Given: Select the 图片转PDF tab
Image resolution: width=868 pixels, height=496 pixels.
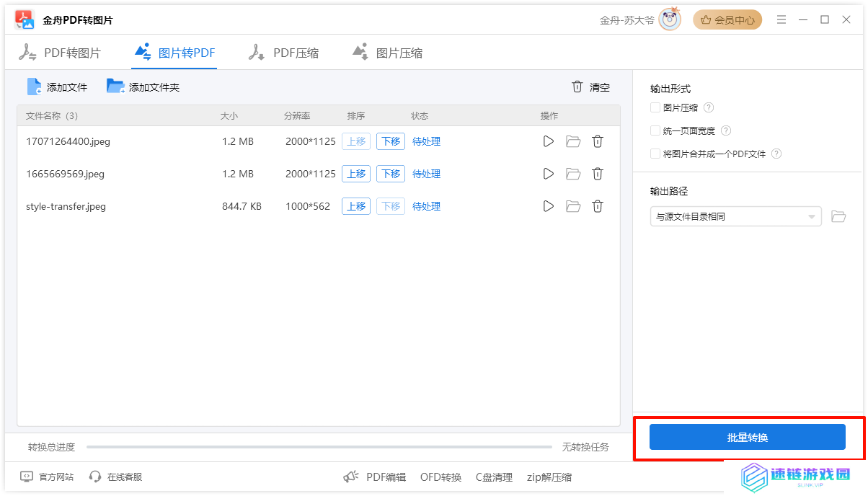Looking at the screenshot, I should pyautogui.click(x=174, y=53).
